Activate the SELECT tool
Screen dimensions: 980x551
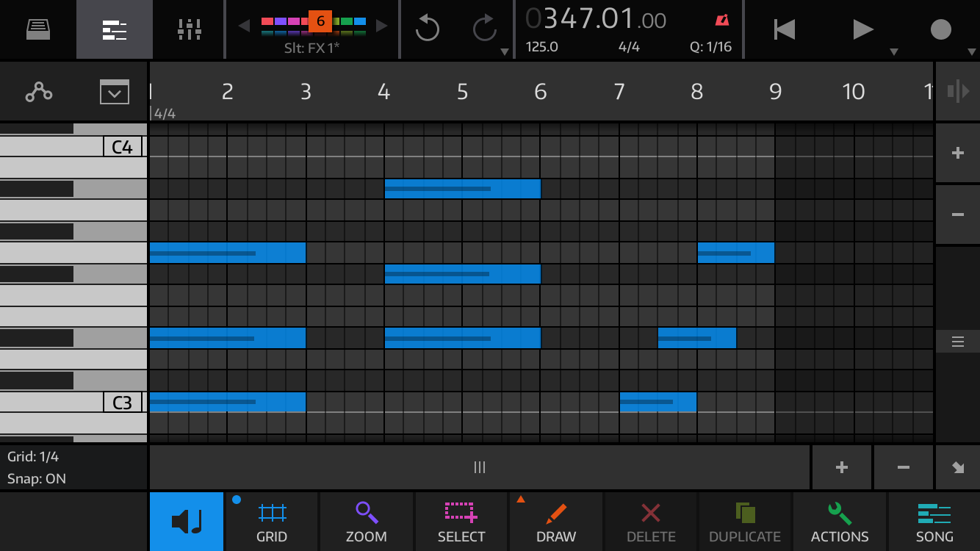point(461,522)
